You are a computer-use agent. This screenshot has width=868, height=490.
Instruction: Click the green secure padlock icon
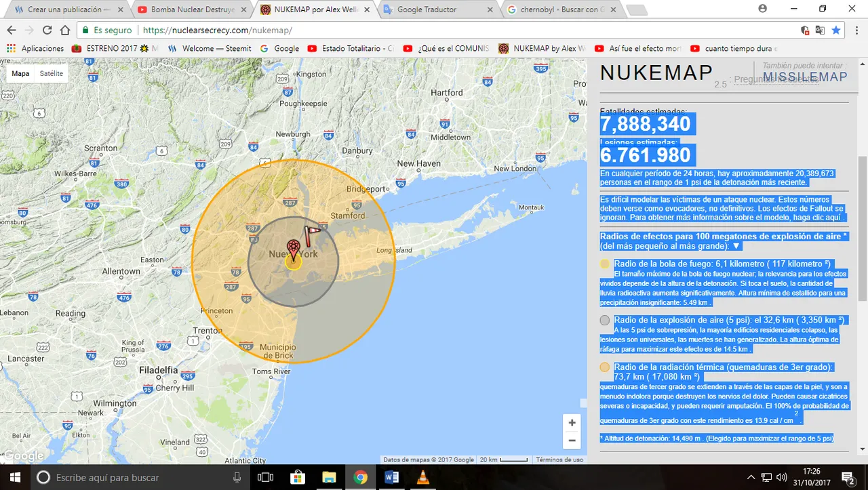point(85,30)
